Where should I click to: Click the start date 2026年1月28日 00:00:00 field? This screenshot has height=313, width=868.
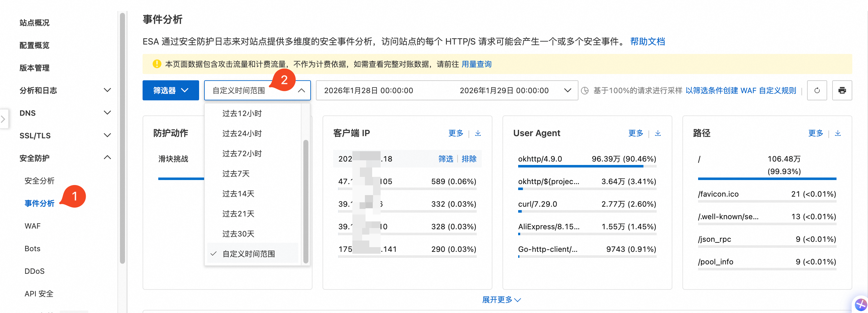click(369, 91)
